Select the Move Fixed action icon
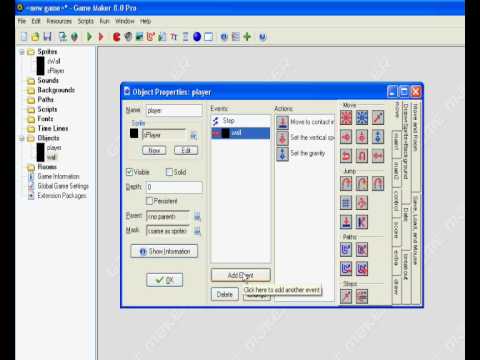 pyautogui.click(x=346, y=118)
